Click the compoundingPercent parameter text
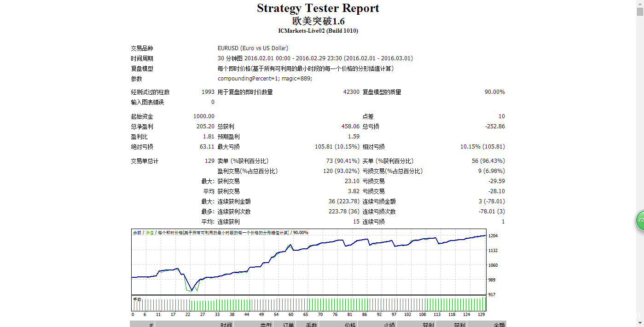 click(265, 79)
